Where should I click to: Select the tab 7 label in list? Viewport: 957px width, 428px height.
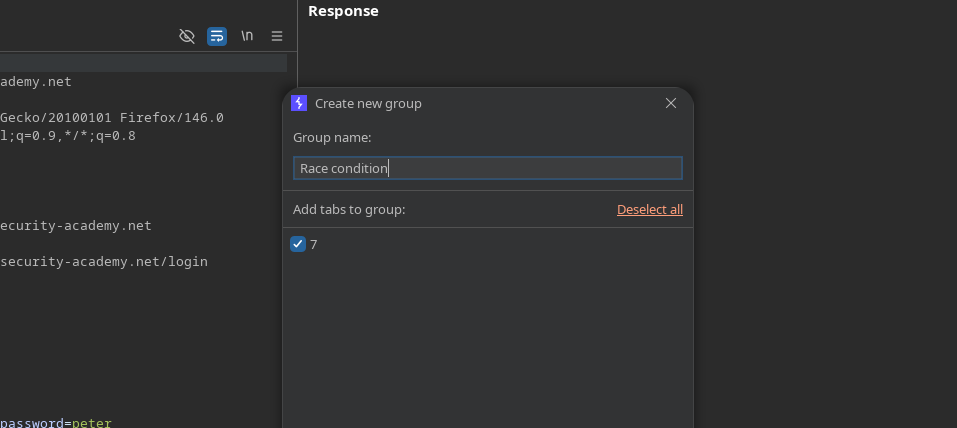tap(314, 244)
